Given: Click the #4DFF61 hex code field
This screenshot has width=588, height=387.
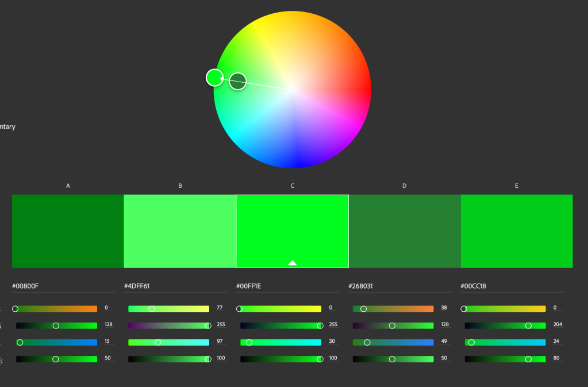Looking at the screenshot, I should click(175, 286).
